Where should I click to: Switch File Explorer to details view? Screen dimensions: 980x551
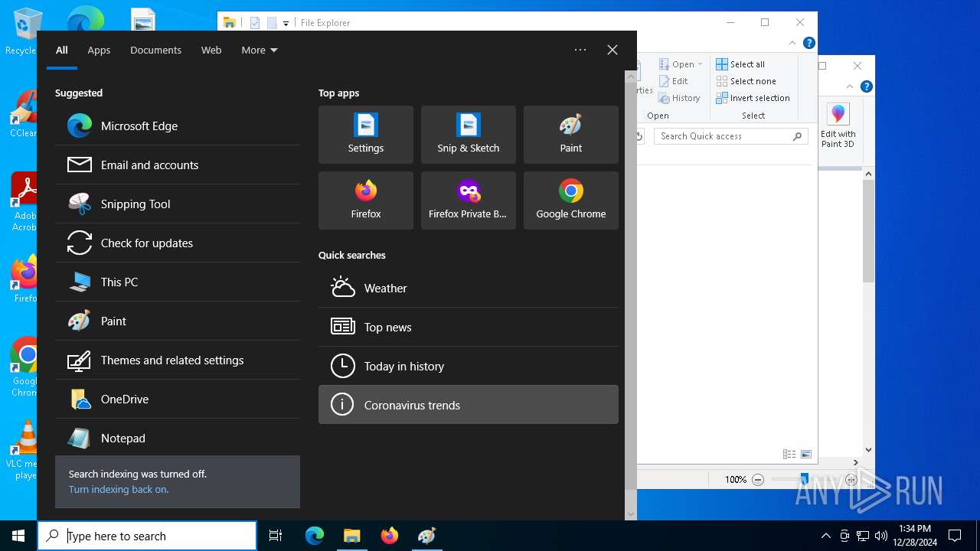(789, 454)
